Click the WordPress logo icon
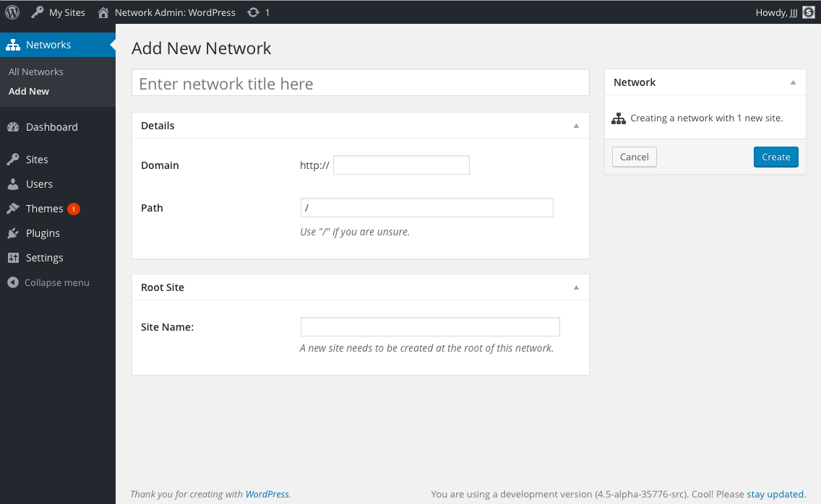 tap(12, 12)
